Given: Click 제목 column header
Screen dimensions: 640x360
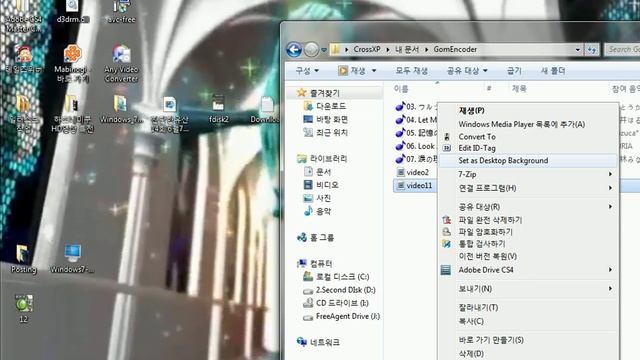Looking at the screenshot, I should [x=519, y=89].
